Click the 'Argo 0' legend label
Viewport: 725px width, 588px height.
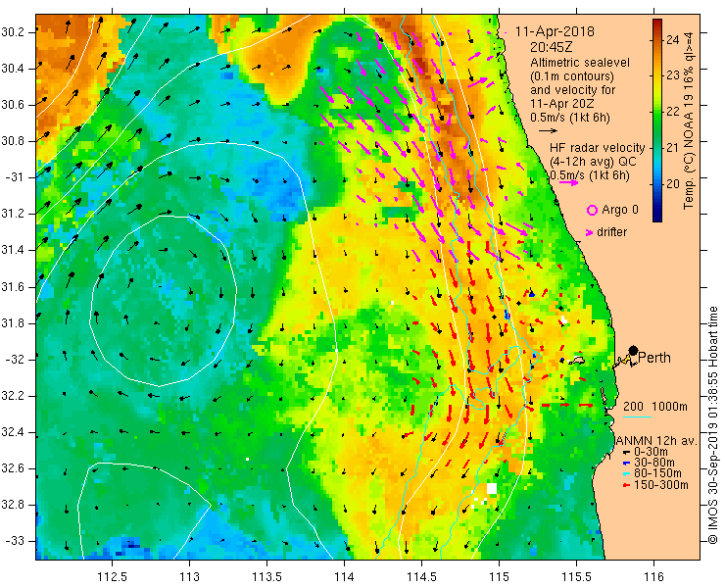coord(620,210)
